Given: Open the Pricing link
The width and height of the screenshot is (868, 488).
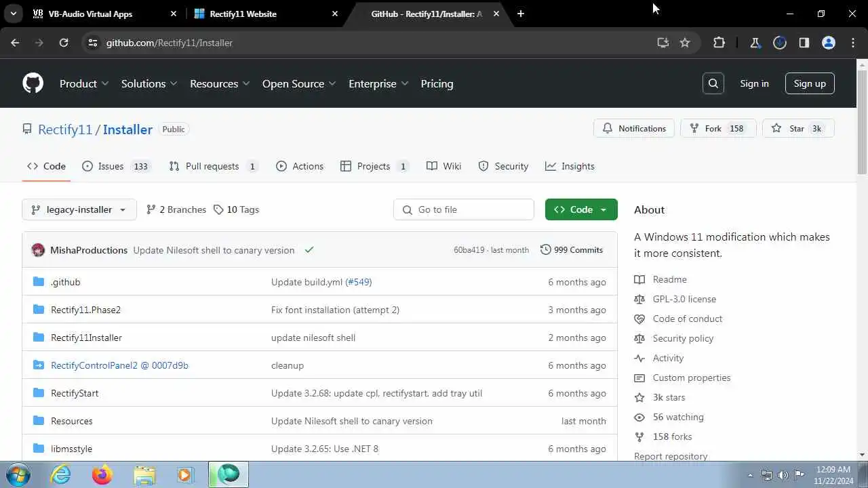Looking at the screenshot, I should pos(437,83).
